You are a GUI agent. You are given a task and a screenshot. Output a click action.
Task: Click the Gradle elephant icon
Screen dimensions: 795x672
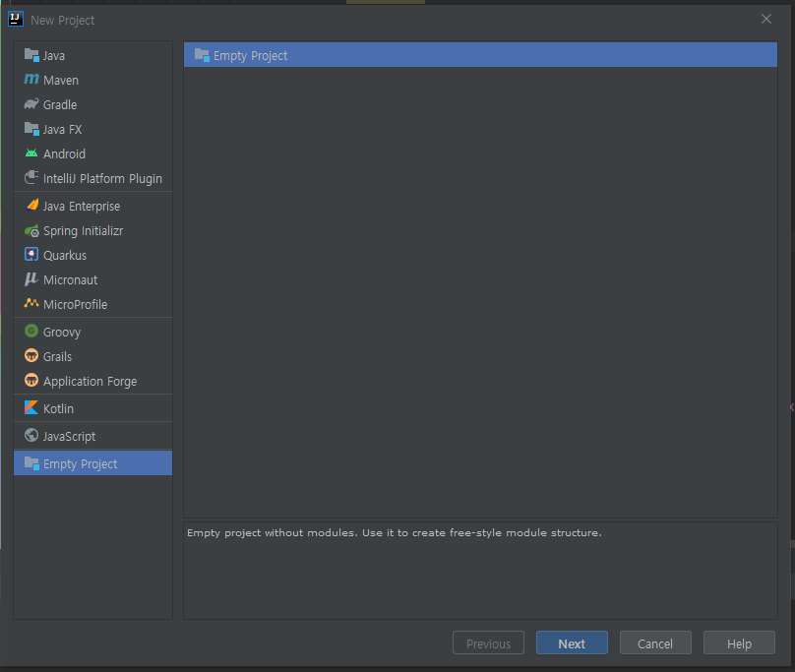(x=31, y=104)
